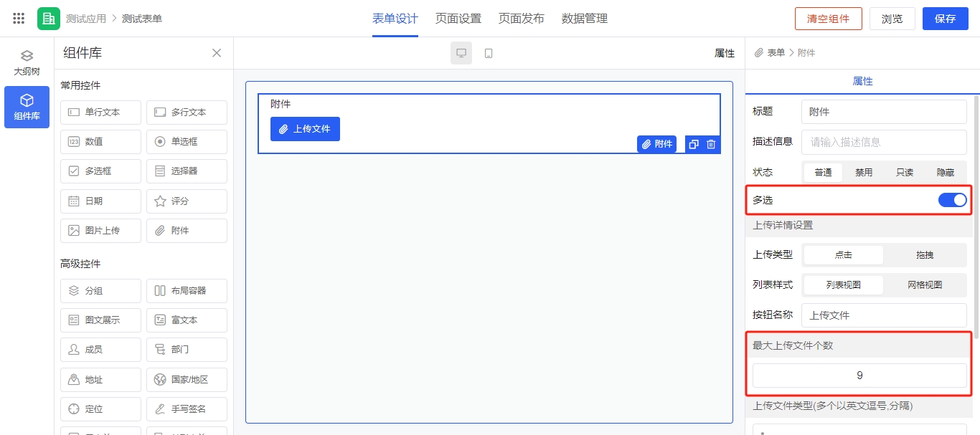Click the 按钮名称 button name input
The width and height of the screenshot is (980, 435).
[884, 315]
